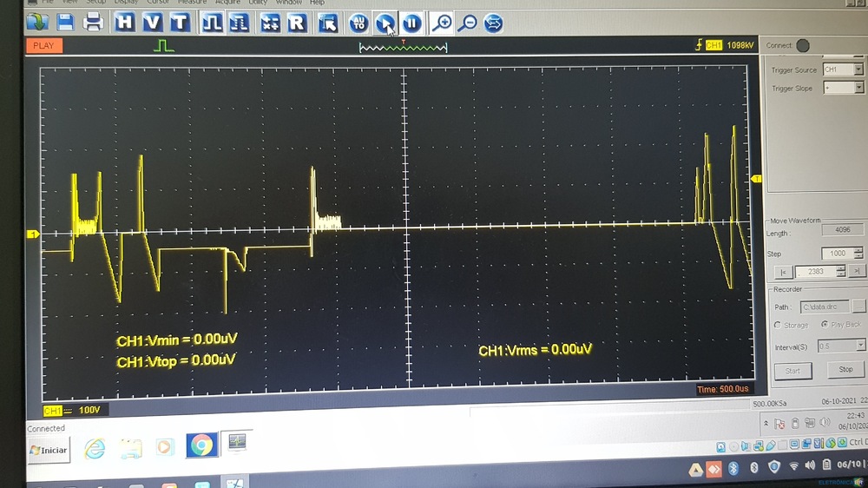Open Vertical settings (V button)
This screenshot has width=868, height=488.
click(x=152, y=23)
